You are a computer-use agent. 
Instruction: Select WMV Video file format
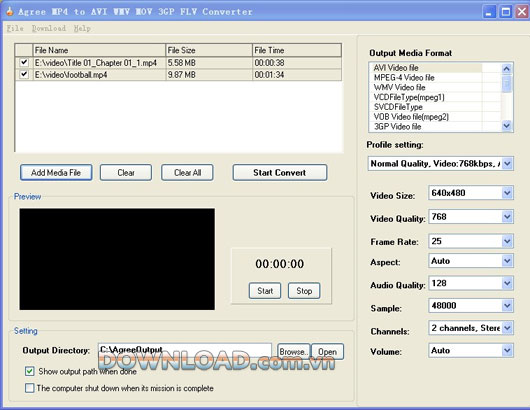coord(425,87)
